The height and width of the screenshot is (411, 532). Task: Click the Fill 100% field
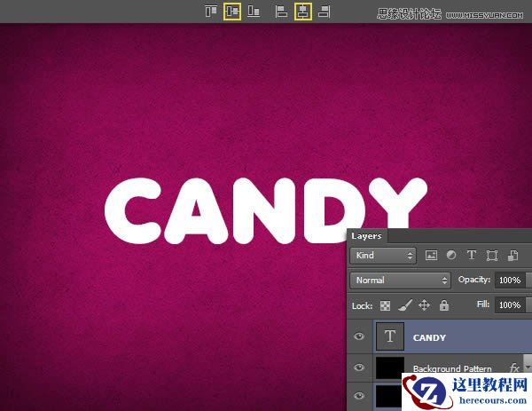pos(510,305)
